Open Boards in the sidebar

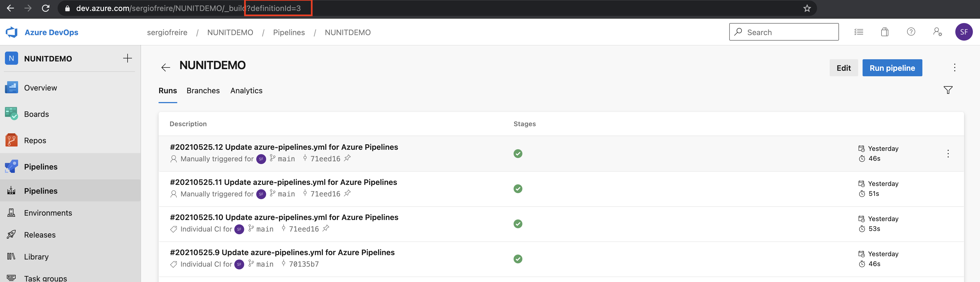(x=71, y=114)
